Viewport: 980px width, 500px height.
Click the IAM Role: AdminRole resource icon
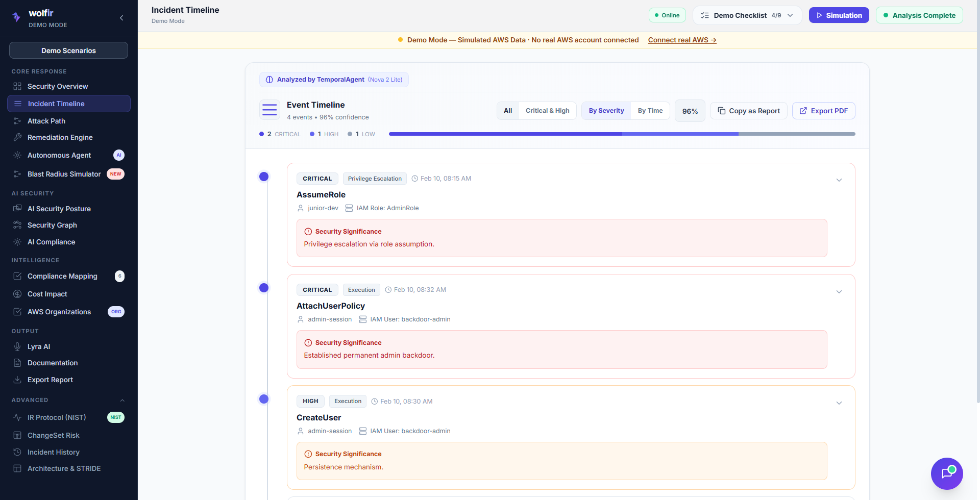click(x=349, y=208)
